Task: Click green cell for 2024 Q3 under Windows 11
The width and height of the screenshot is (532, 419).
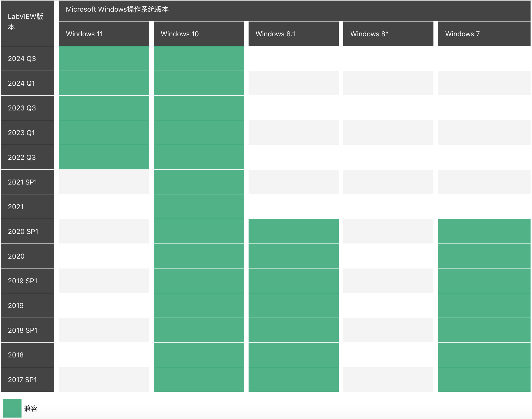Action: [x=104, y=58]
